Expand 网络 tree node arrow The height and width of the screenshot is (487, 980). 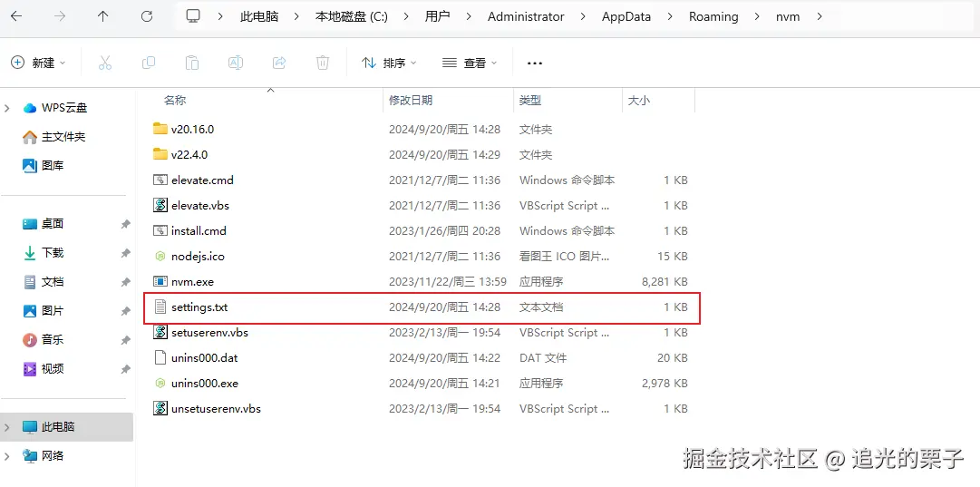[7, 456]
